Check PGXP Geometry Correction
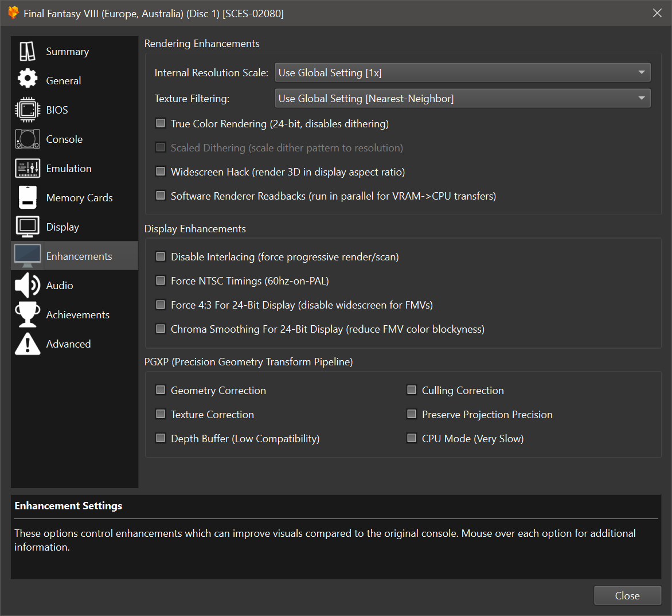The height and width of the screenshot is (616, 672). [x=161, y=389]
